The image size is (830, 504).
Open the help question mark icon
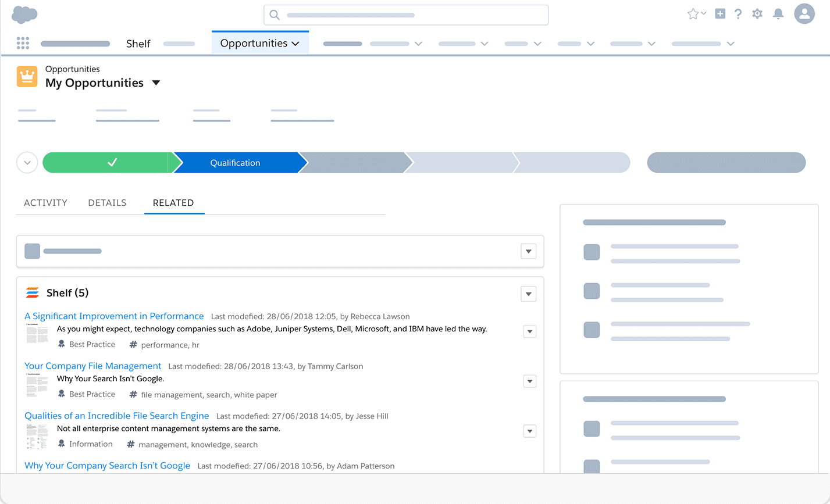click(x=738, y=14)
